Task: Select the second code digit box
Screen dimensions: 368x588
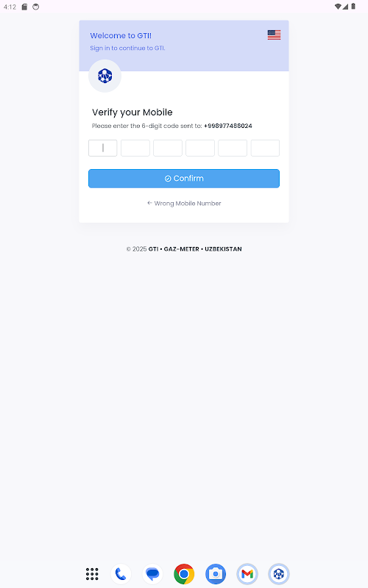Action: pyautogui.click(x=135, y=148)
